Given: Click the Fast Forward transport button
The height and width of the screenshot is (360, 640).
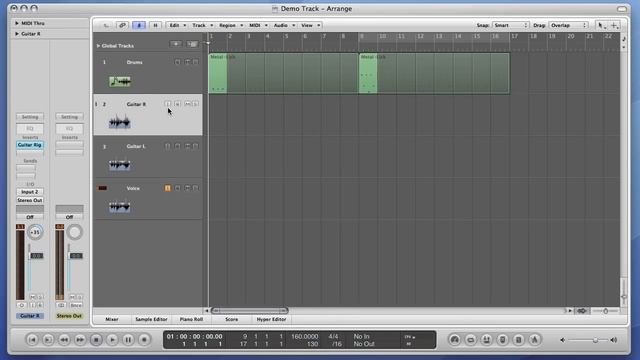Looking at the screenshot, I should [80, 340].
